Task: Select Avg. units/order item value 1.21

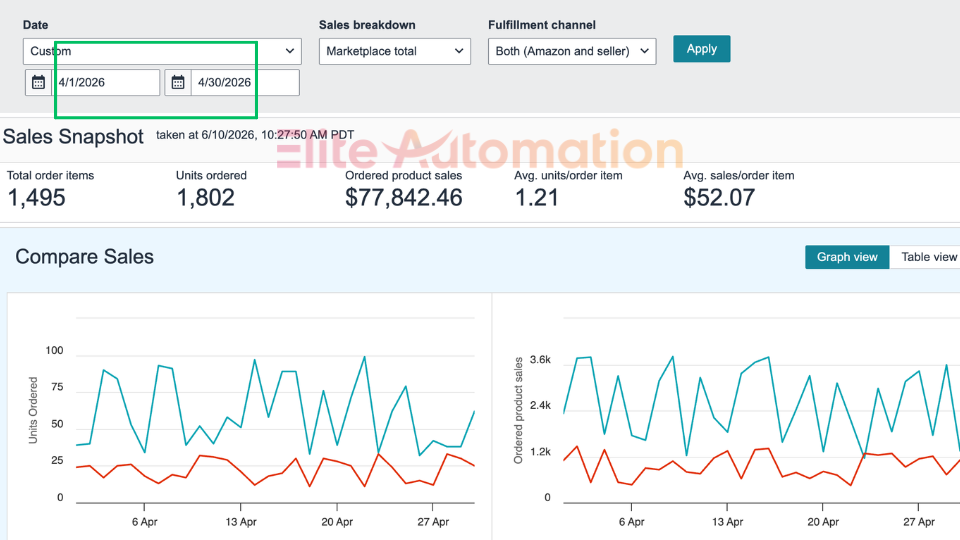Action: (x=536, y=198)
